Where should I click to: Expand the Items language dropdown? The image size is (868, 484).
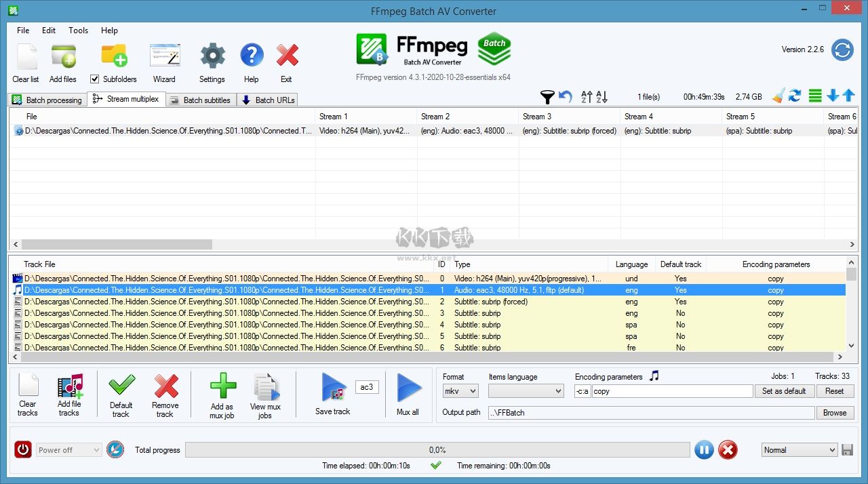click(x=526, y=391)
